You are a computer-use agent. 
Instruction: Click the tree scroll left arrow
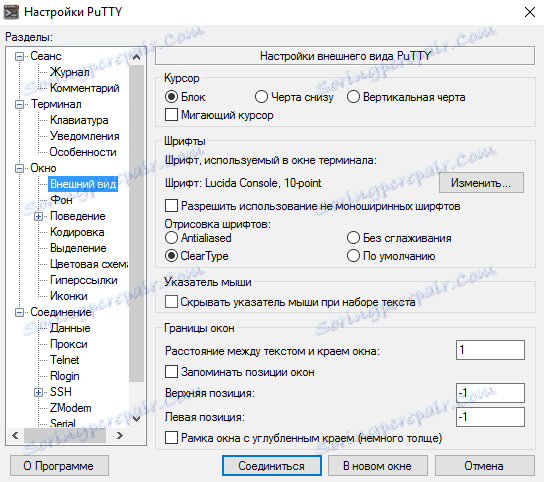pyautogui.click(x=15, y=435)
